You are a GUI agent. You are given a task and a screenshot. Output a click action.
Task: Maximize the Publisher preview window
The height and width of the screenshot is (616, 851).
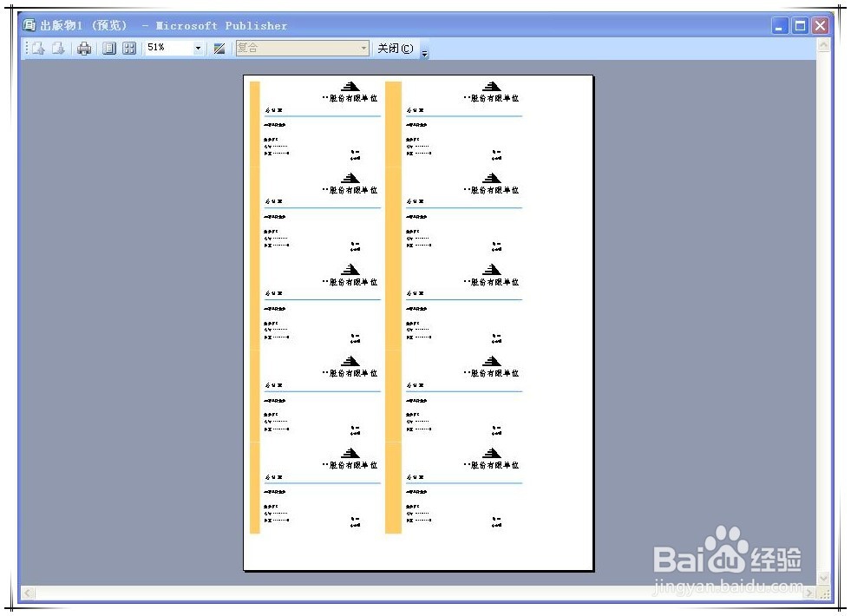800,25
